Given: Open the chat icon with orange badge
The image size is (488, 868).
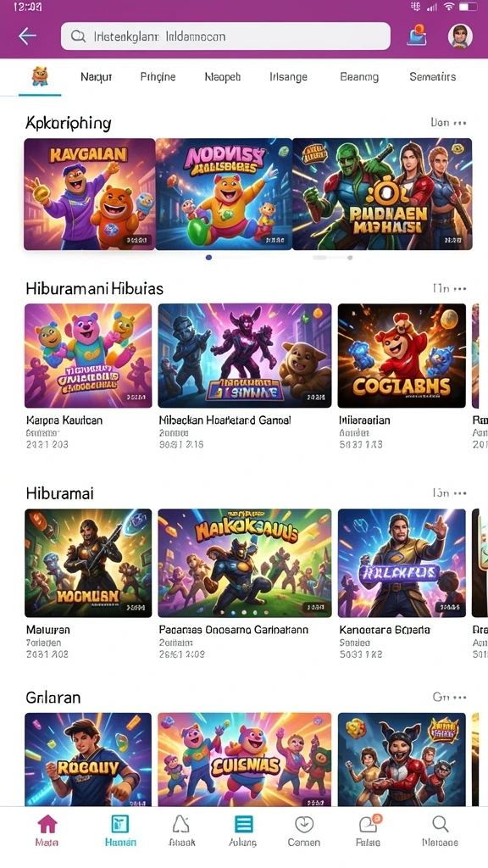Looking at the screenshot, I should click(x=369, y=824).
